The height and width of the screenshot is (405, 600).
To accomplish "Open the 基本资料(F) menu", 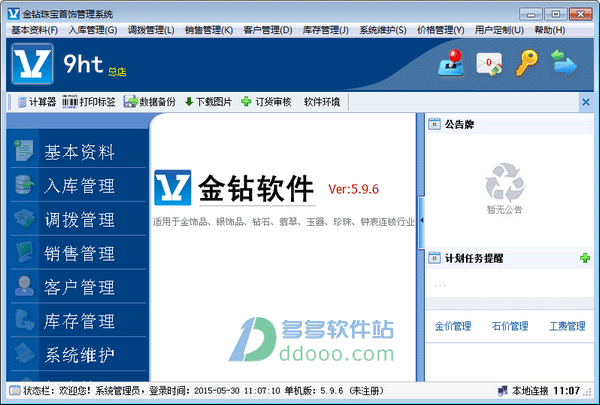I will [34, 30].
